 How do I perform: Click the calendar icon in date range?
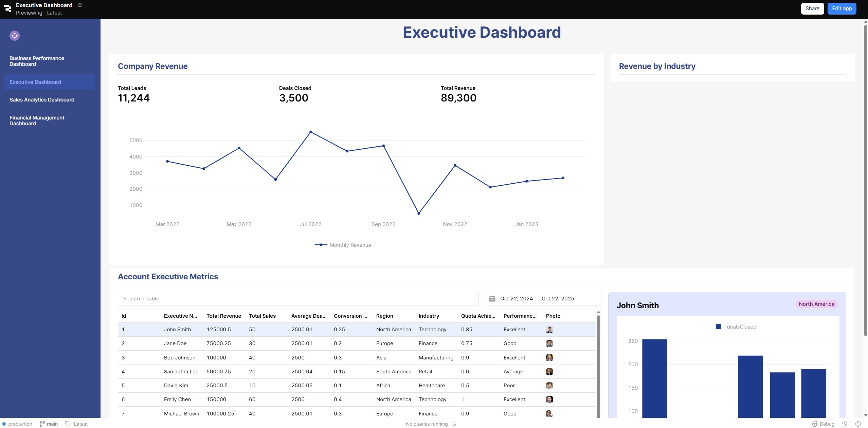(492, 299)
